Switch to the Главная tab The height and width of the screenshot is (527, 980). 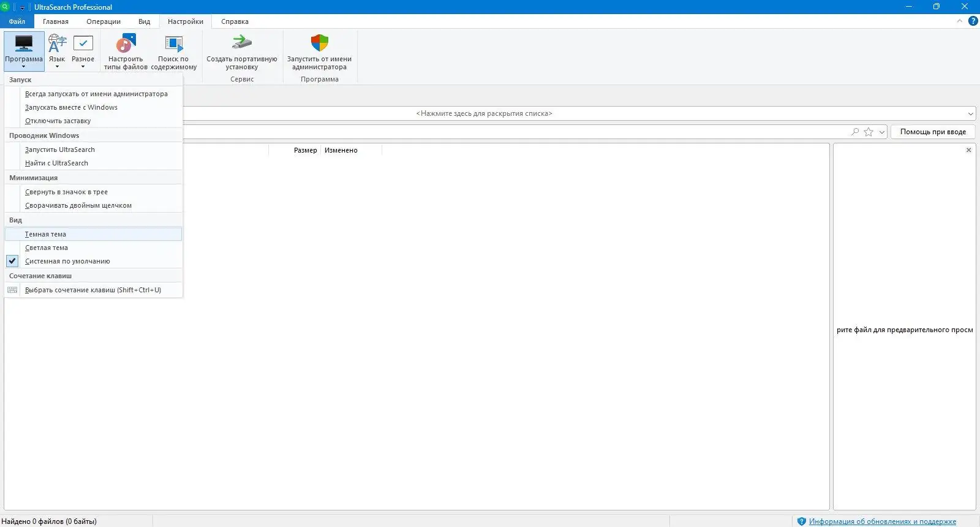[x=56, y=21]
